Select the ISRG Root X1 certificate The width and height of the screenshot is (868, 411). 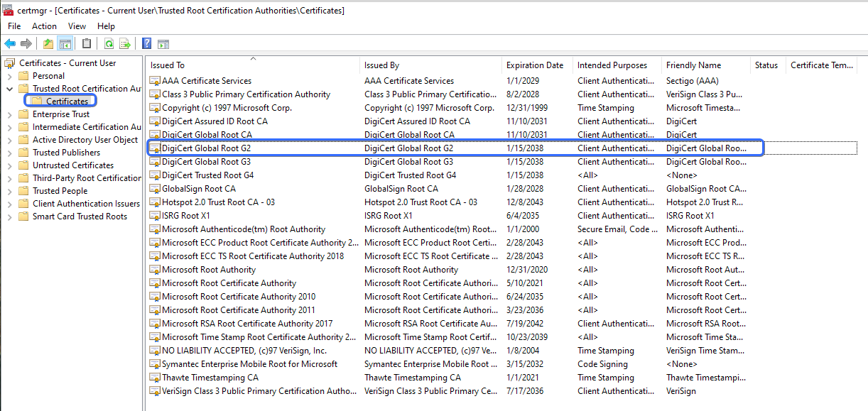[185, 216]
